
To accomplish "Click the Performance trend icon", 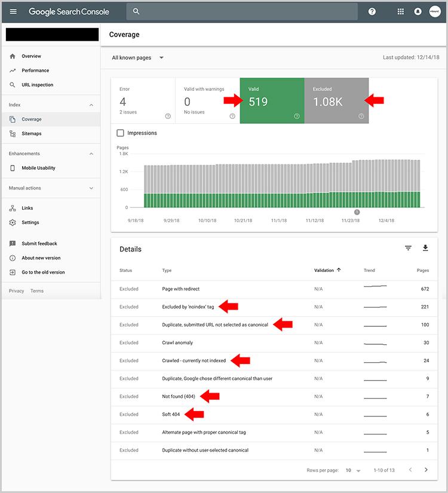I will [13, 71].
